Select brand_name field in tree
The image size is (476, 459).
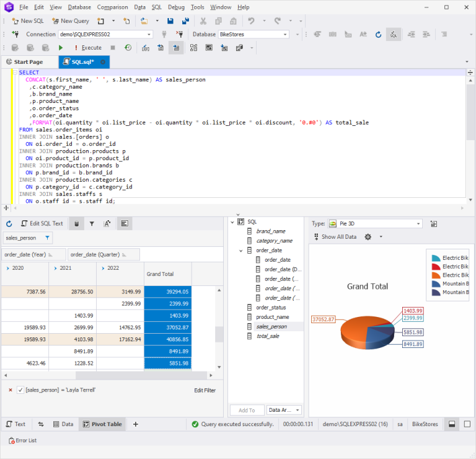pos(271,231)
